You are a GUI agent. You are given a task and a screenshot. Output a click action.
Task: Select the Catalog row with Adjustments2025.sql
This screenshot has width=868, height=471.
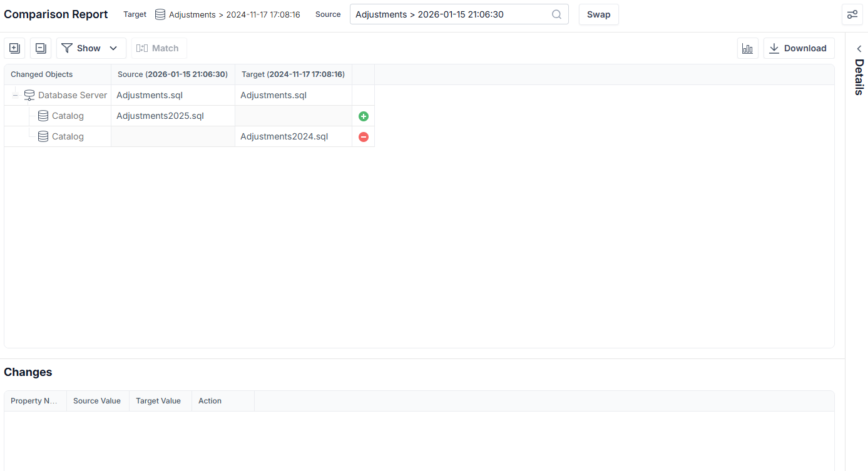click(x=189, y=116)
